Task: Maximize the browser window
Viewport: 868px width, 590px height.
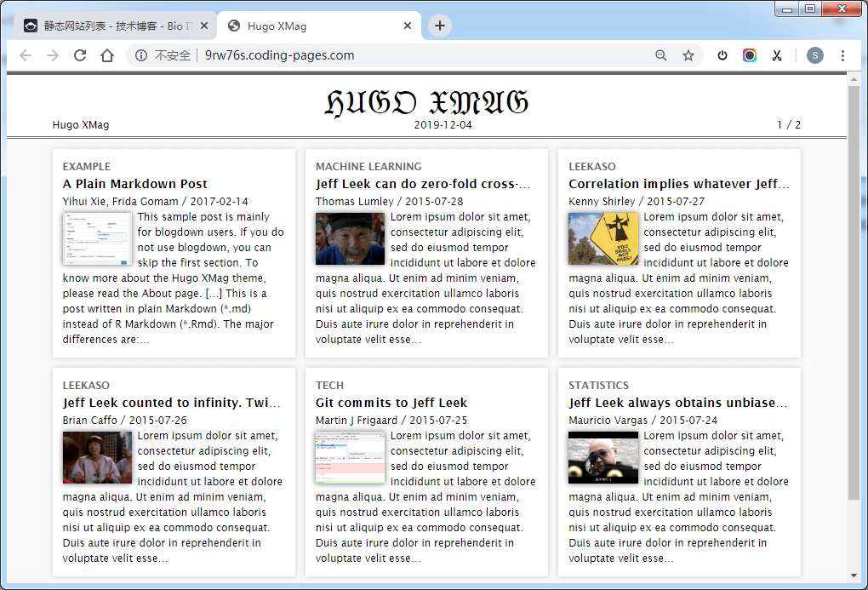Action: (x=810, y=9)
